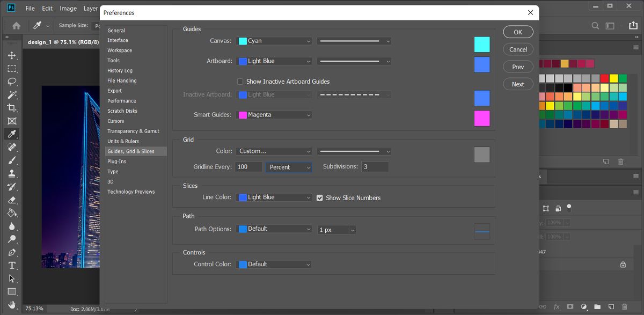Click the Grid custom color swatch
This screenshot has width=644, height=315.
click(x=481, y=155)
